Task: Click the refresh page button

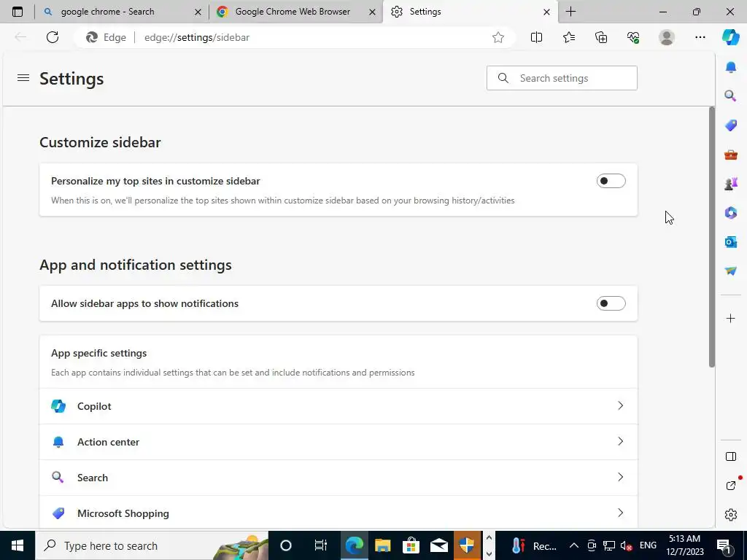Action: click(53, 37)
